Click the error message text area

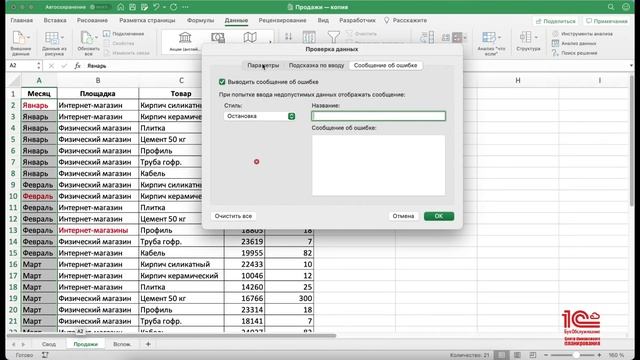pos(378,165)
